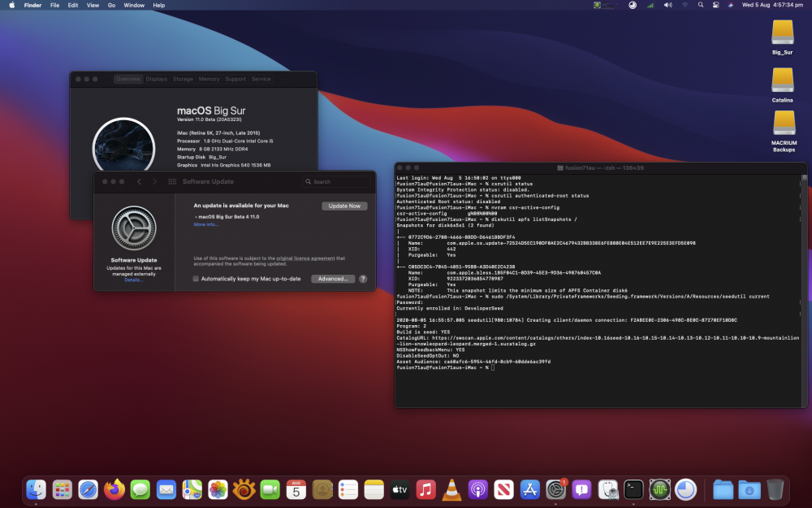Open the Go menu
The image size is (812, 508).
[x=111, y=5]
